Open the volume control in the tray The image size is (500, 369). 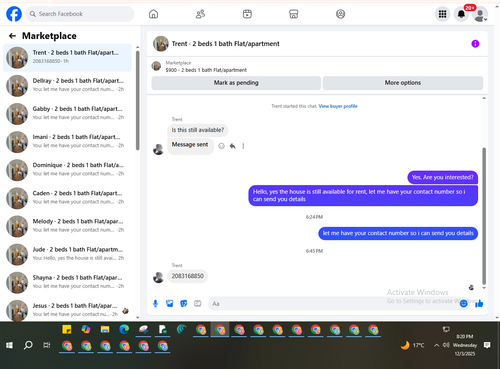point(446,345)
